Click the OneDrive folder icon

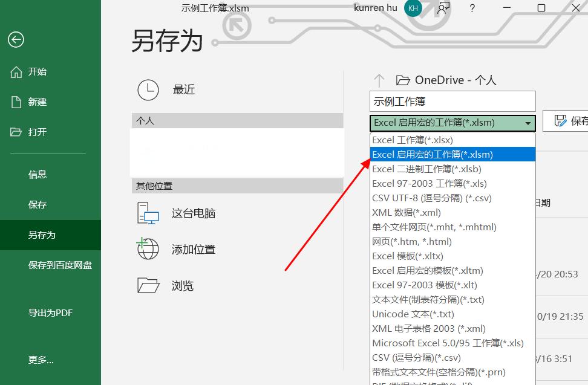click(403, 80)
